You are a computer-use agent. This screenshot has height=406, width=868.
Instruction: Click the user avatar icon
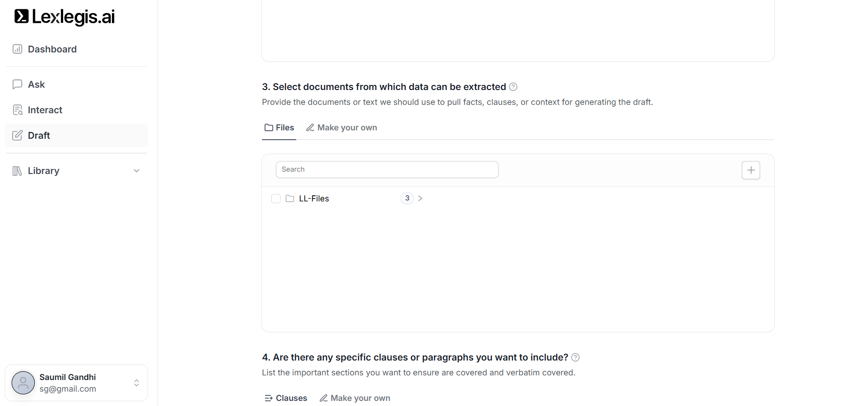tap(23, 383)
